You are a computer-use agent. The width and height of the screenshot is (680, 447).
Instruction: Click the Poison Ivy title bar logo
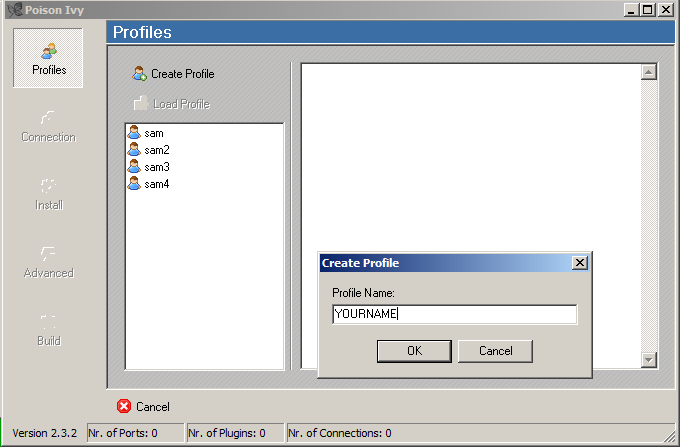pyautogui.click(x=15, y=10)
